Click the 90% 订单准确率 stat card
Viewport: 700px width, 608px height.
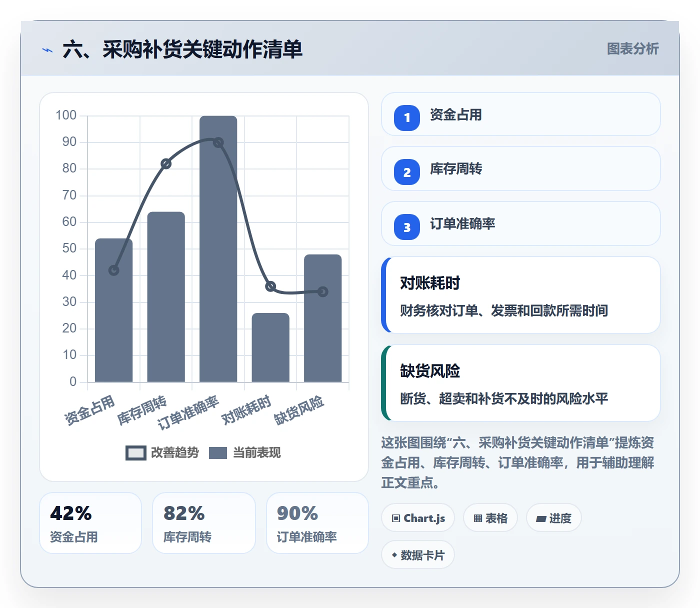tap(317, 523)
